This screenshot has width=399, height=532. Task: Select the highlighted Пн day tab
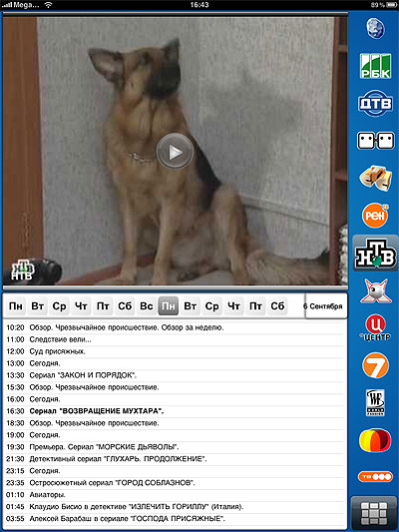169,306
